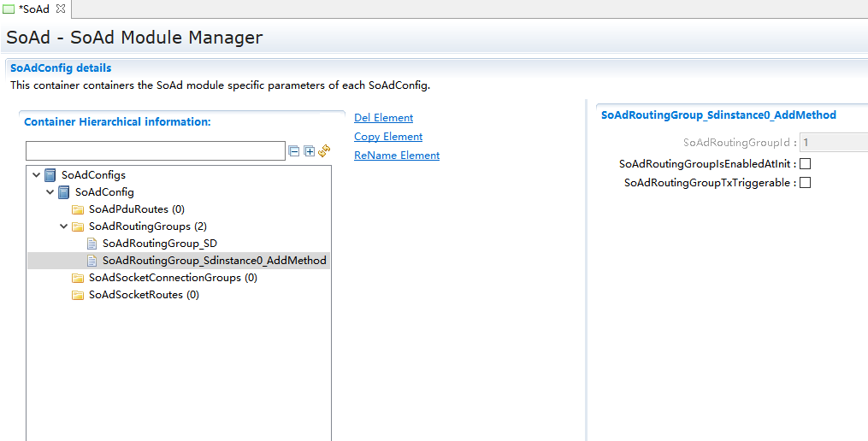Screen dimensions: 868x441
Task: Select SoAdRoutingGroup_Sdinstance0_AddMethod tree item
Action: click(214, 261)
